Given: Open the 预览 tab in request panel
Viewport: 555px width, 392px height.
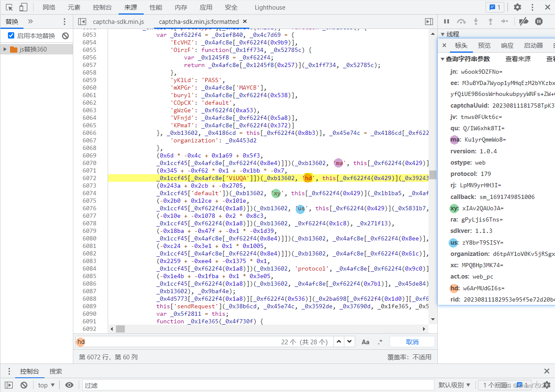Looking at the screenshot, I should 484,46.
